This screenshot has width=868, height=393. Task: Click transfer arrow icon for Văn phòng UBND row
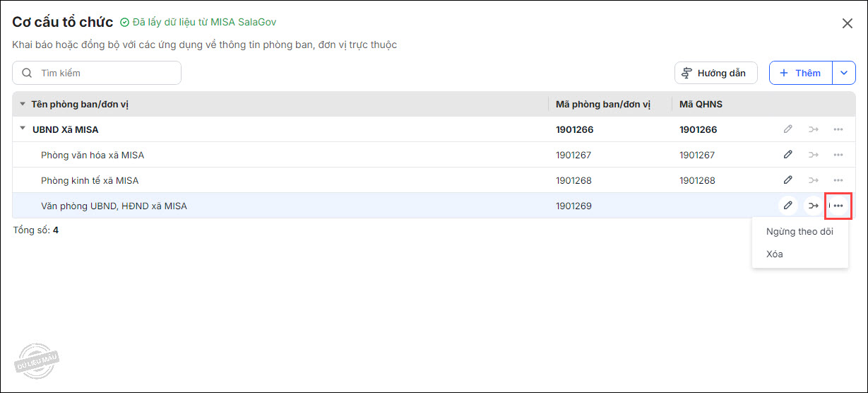tap(814, 206)
